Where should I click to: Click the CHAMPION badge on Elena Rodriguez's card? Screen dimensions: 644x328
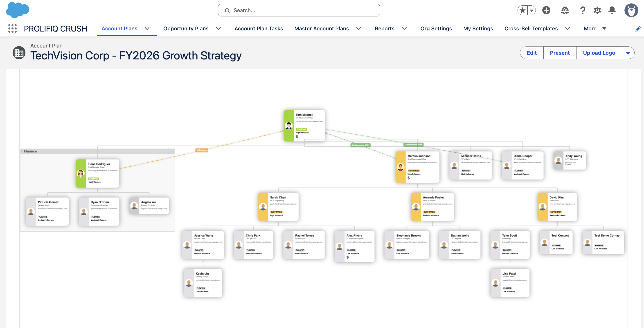tap(93, 179)
